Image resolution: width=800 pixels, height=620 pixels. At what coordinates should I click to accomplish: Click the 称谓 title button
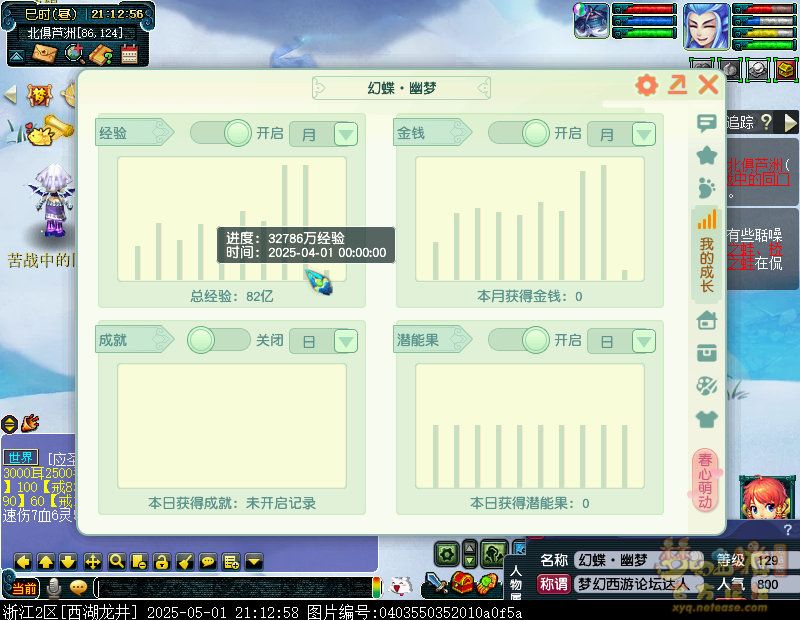[x=554, y=584]
